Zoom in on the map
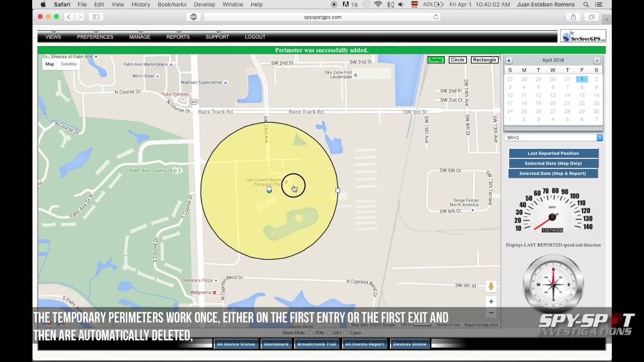 pyautogui.click(x=491, y=302)
